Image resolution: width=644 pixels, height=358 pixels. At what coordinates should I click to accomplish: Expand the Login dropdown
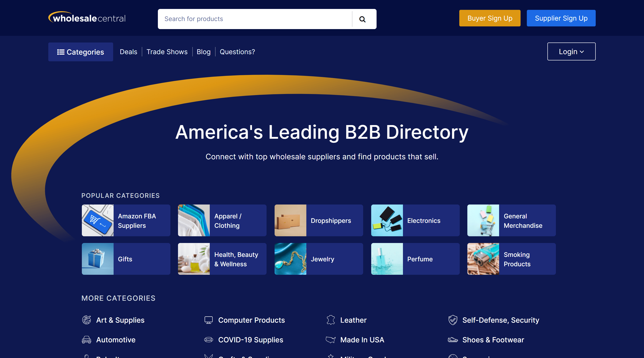pyautogui.click(x=571, y=51)
